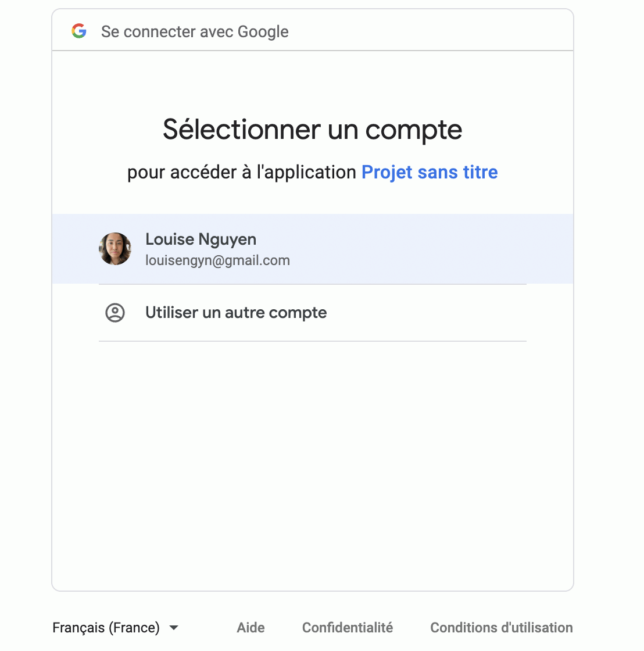The height and width of the screenshot is (651, 644).
Task: Open the Confidentialité privacy link
Action: (348, 628)
